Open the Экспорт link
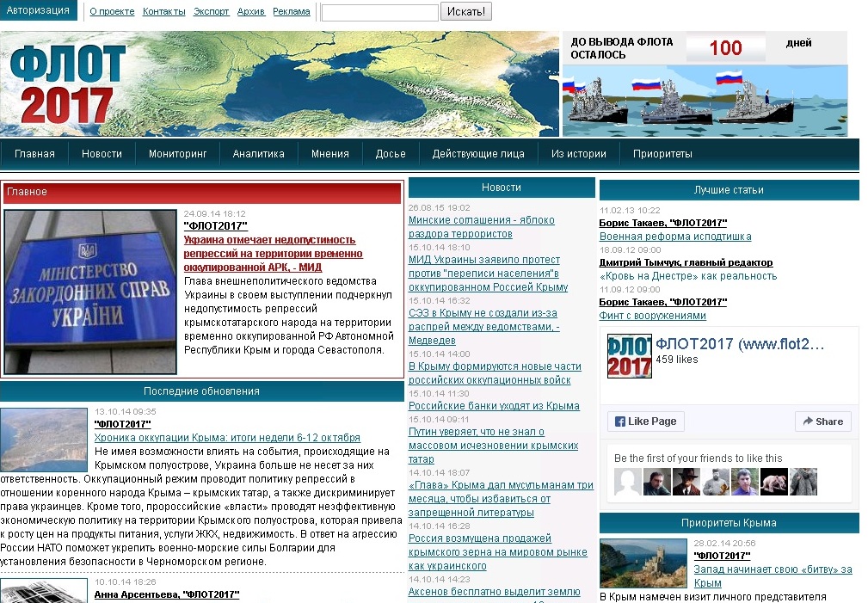The image size is (868, 603). point(211,12)
